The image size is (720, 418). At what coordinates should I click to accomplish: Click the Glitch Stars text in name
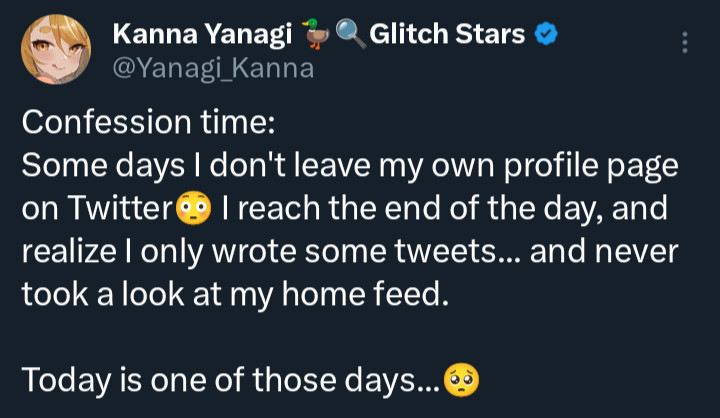point(447,35)
